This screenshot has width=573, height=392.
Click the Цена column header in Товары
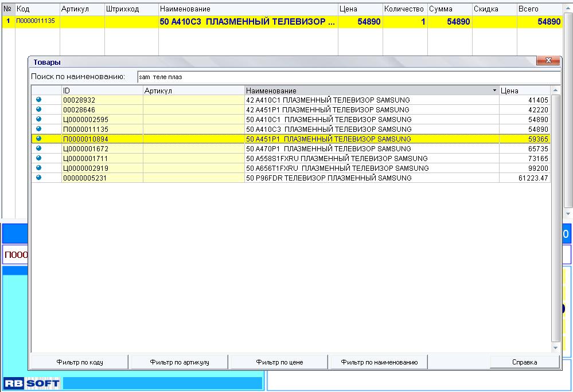[x=524, y=91]
